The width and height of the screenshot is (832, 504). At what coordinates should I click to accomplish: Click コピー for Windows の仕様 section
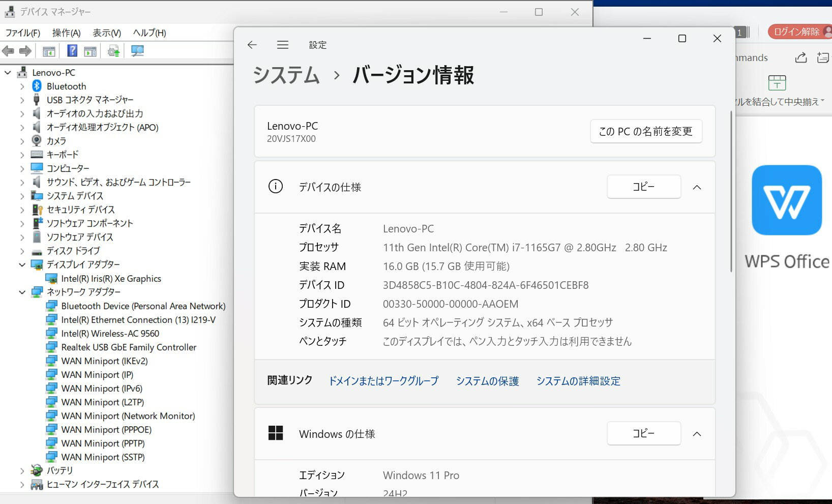click(644, 433)
